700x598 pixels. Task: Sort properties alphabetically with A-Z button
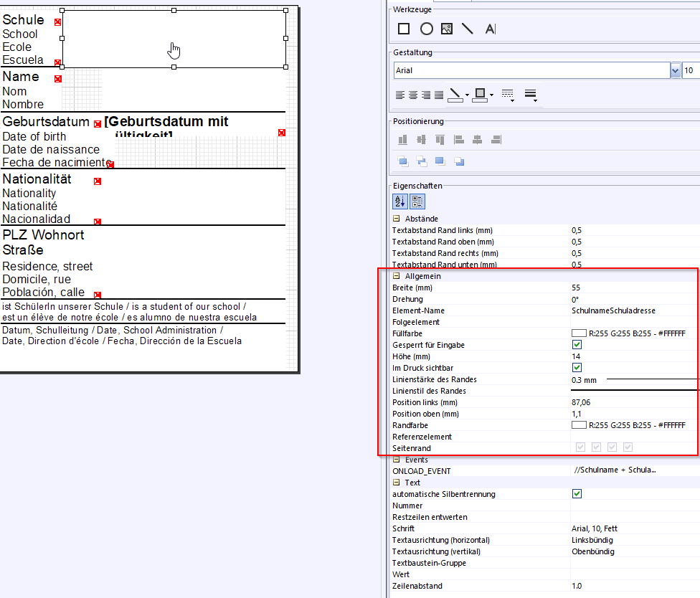point(399,201)
